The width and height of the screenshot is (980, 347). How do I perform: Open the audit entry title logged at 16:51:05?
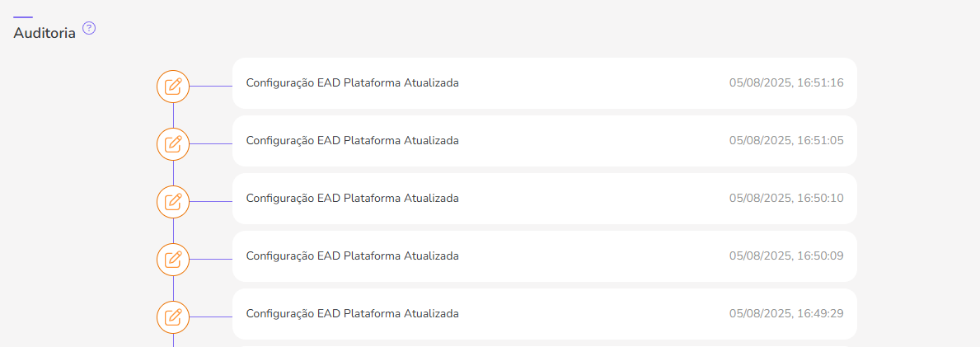click(x=352, y=140)
